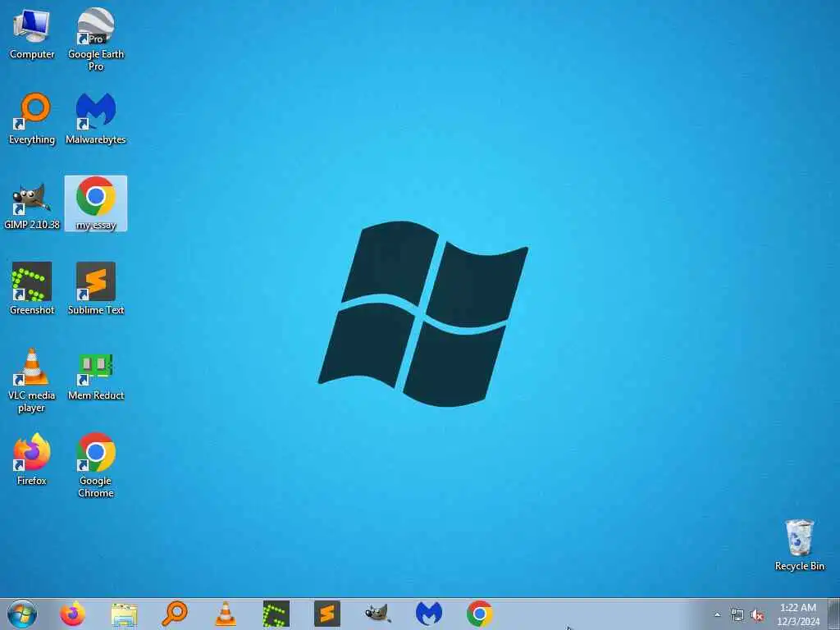Screen dimensions: 840x630
Task: Select the Recycle Bin icon
Action: (799, 545)
